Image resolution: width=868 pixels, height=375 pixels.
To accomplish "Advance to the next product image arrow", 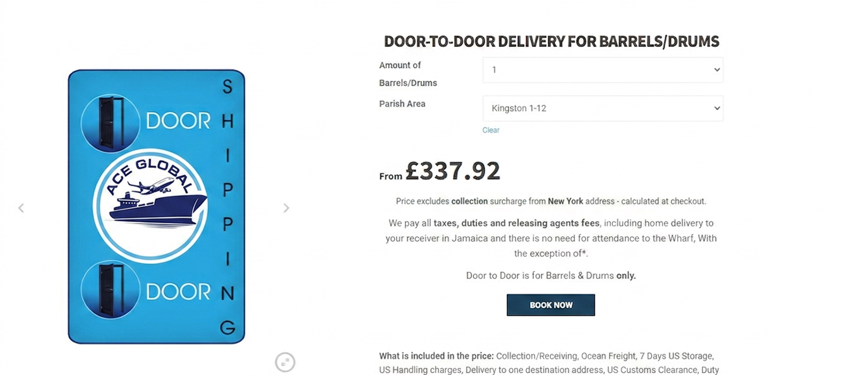I will pyautogui.click(x=286, y=208).
